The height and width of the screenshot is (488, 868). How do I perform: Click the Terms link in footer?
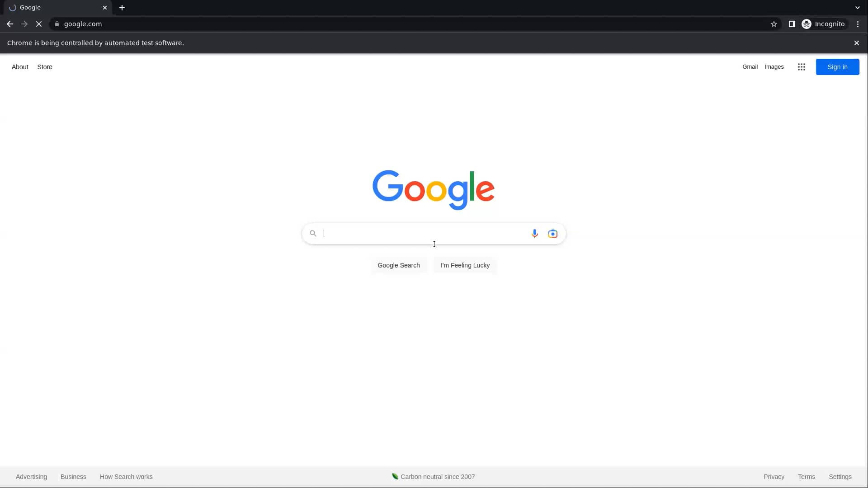click(807, 477)
